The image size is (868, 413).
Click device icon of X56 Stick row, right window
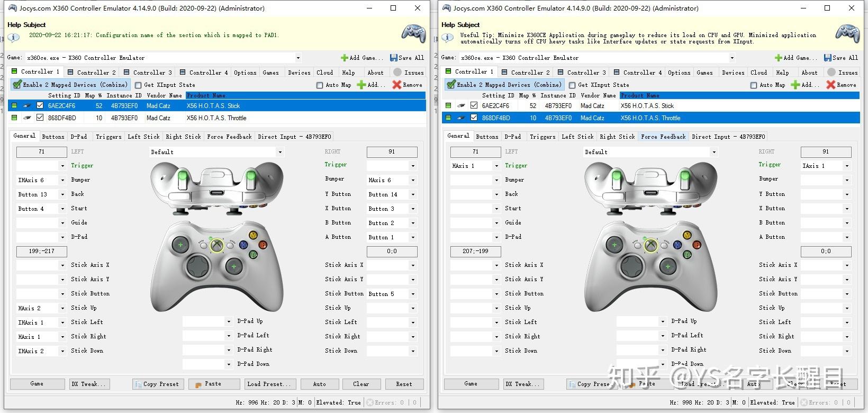pyautogui.click(x=460, y=106)
